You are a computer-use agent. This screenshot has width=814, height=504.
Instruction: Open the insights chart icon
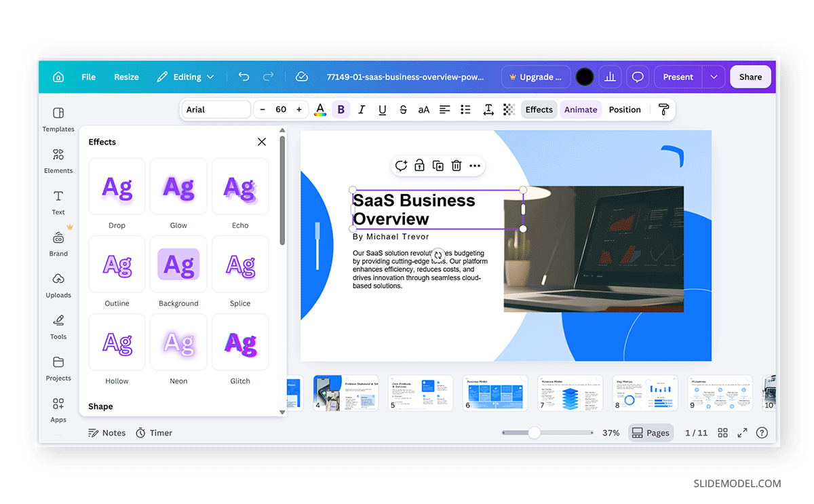(610, 77)
